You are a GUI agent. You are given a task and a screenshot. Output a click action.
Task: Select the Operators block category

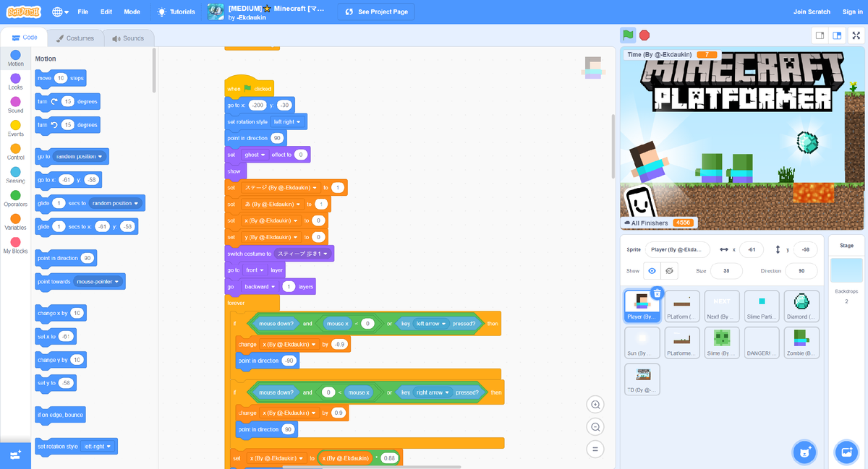(15, 199)
